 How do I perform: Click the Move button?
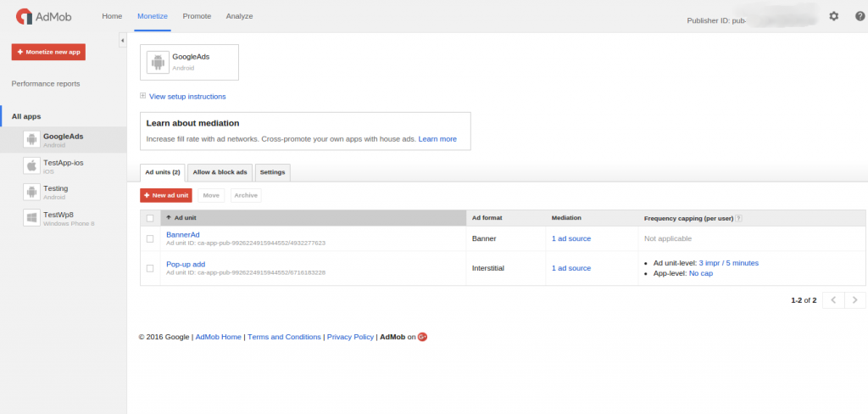click(211, 195)
